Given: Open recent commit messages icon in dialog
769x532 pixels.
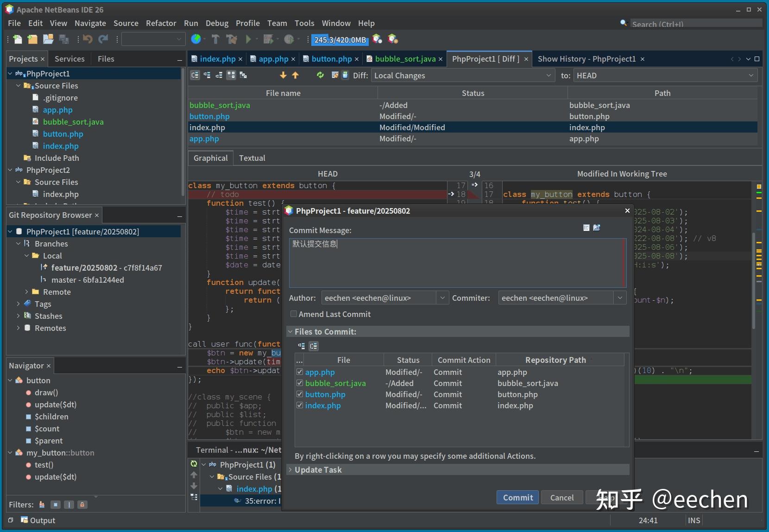Looking at the screenshot, I should (x=586, y=228).
